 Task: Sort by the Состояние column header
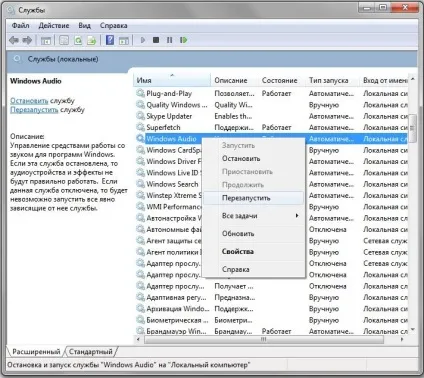(x=282, y=80)
